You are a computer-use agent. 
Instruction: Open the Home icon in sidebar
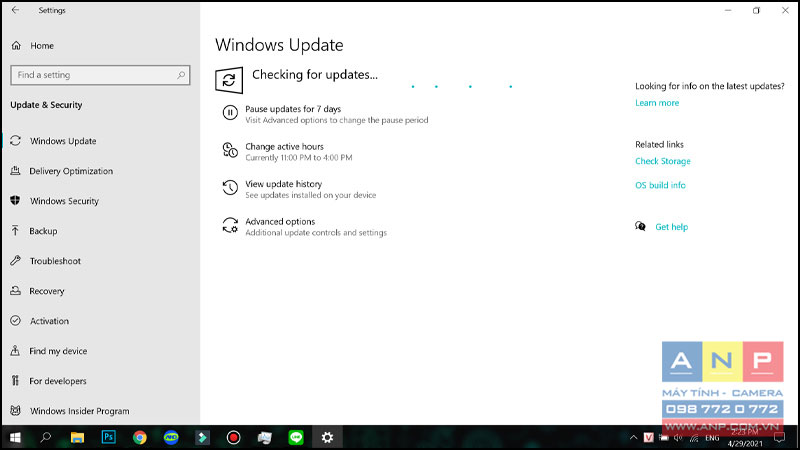[16, 45]
